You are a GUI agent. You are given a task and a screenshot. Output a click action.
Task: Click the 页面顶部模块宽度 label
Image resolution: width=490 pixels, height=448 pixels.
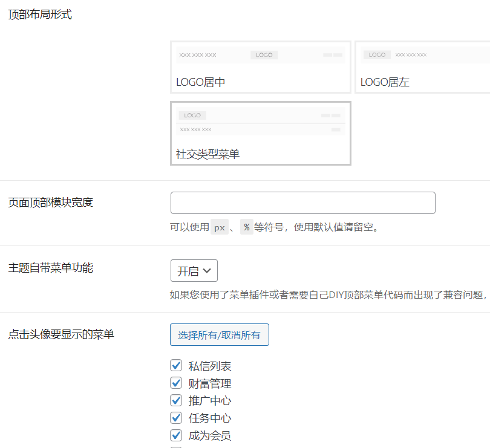coord(51,203)
